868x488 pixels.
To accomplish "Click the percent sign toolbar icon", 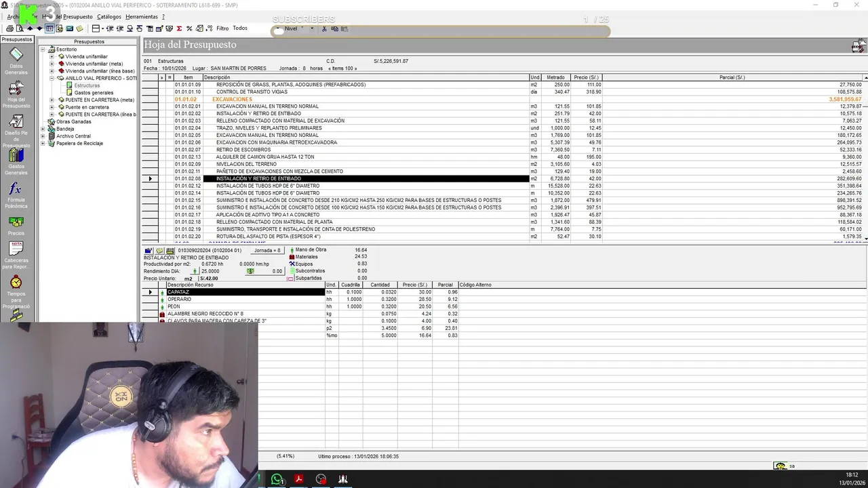I will pos(189,28).
